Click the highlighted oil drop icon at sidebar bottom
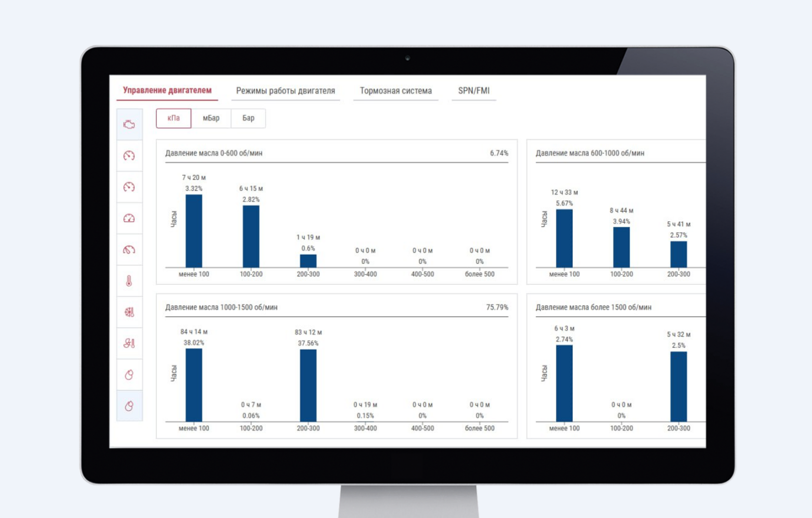This screenshot has height=518, width=812. pos(129,406)
